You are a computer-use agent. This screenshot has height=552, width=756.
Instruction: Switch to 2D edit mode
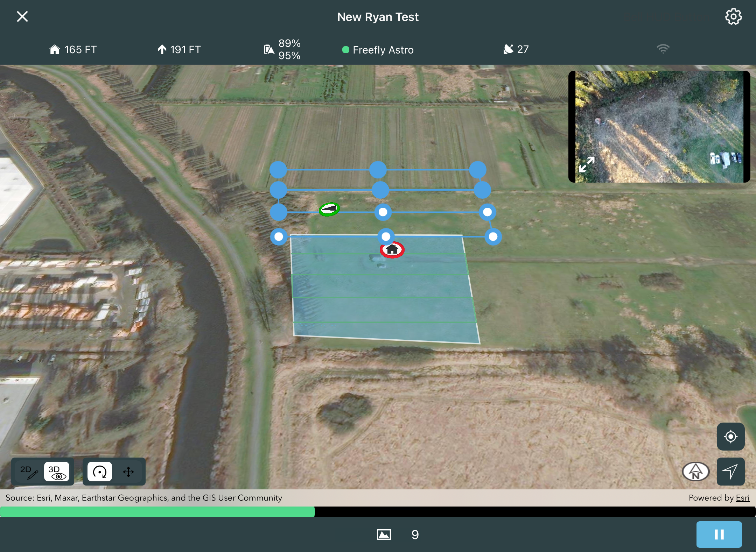click(x=29, y=472)
